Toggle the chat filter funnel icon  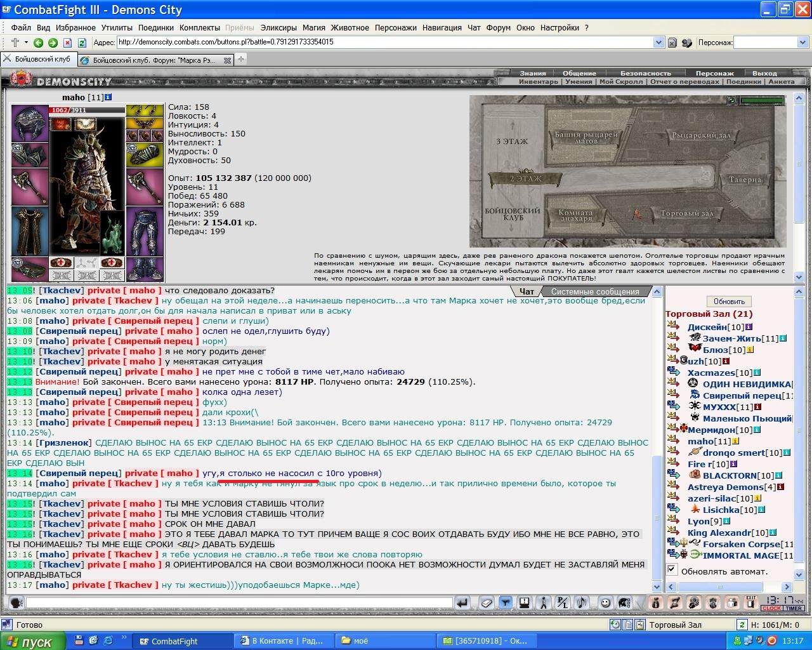(505, 603)
